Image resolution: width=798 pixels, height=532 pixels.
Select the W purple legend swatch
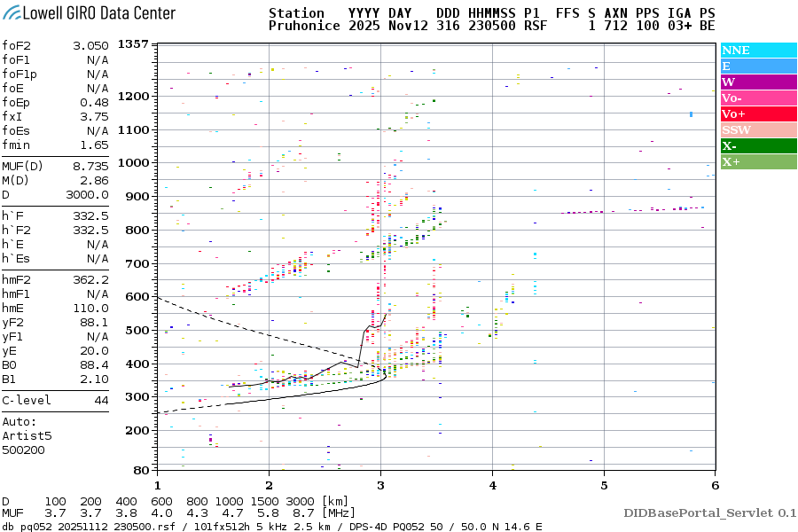point(758,82)
